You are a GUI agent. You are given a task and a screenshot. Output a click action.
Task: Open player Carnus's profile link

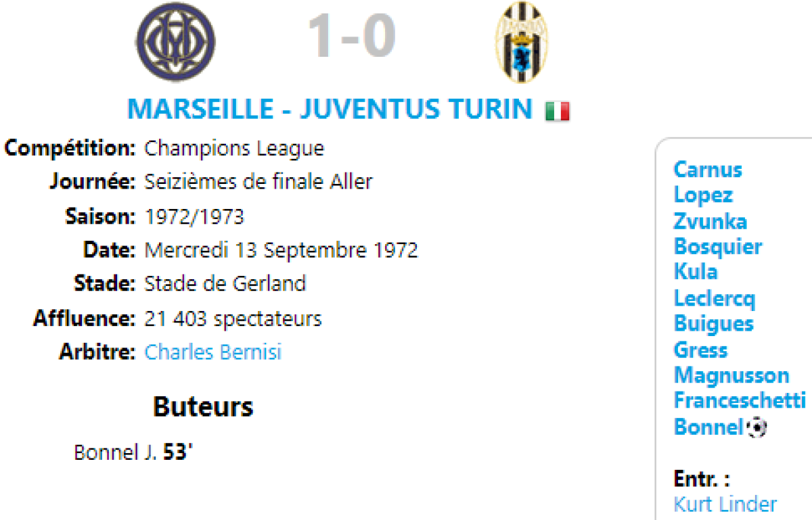tap(708, 169)
